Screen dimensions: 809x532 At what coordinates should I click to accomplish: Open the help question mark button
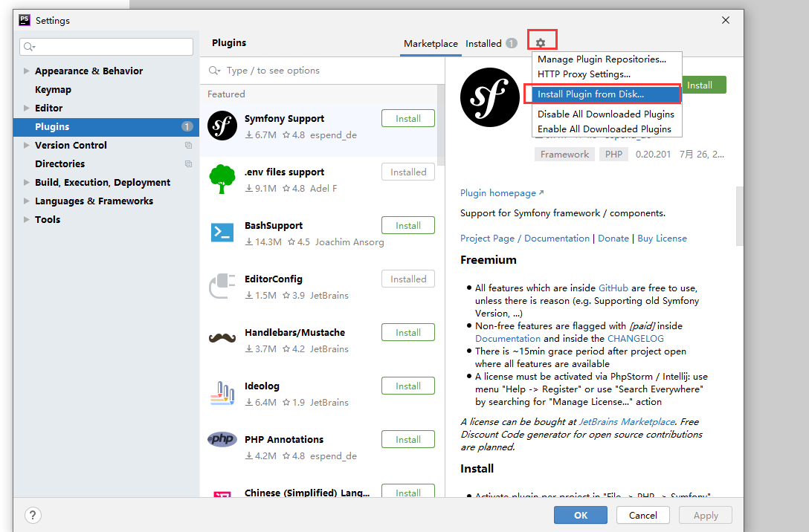click(33, 515)
